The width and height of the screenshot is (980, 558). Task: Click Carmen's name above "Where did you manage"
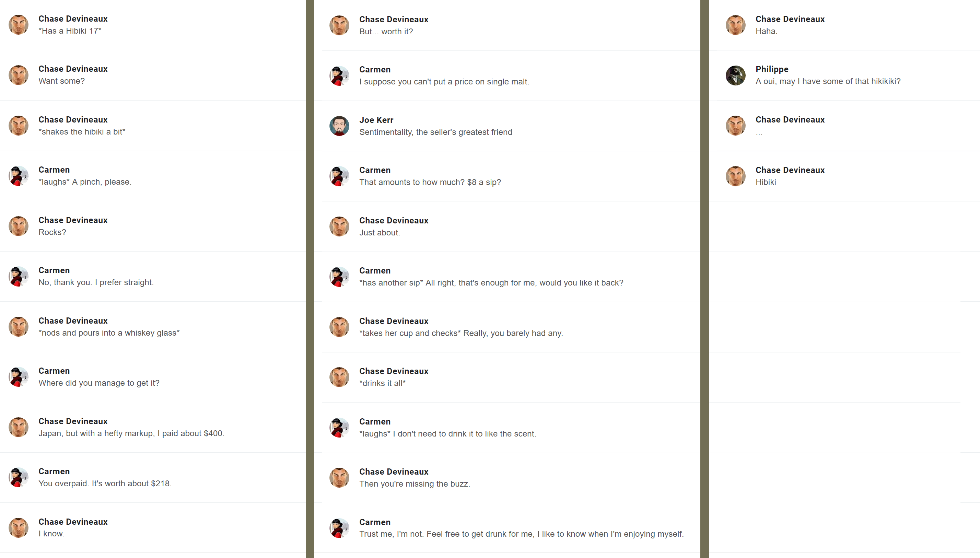tap(54, 371)
